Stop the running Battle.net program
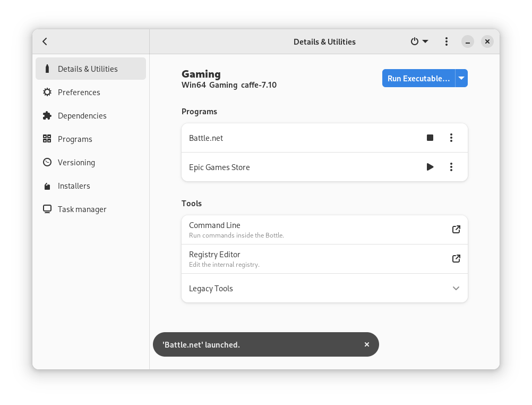The height and width of the screenshot is (405, 532). point(430,138)
